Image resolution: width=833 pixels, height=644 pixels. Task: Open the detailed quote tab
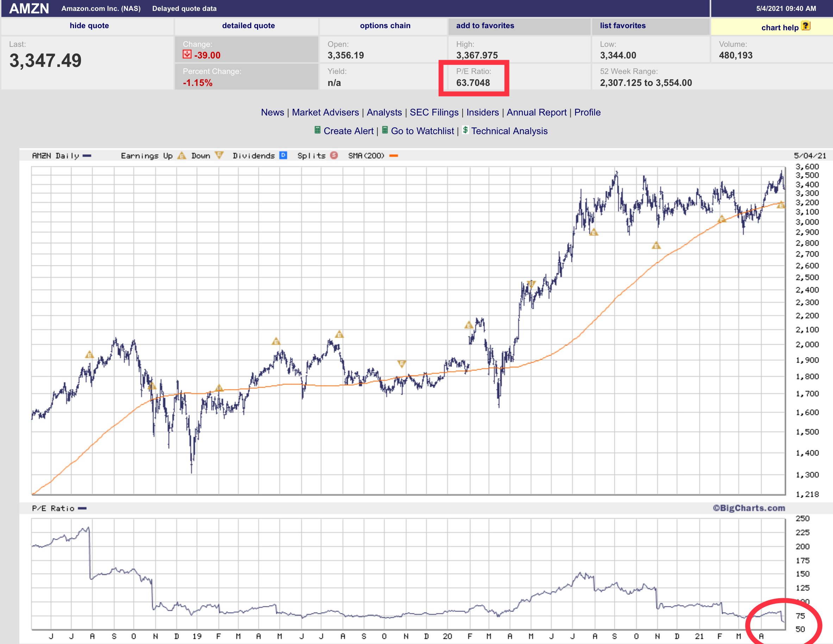tap(248, 26)
